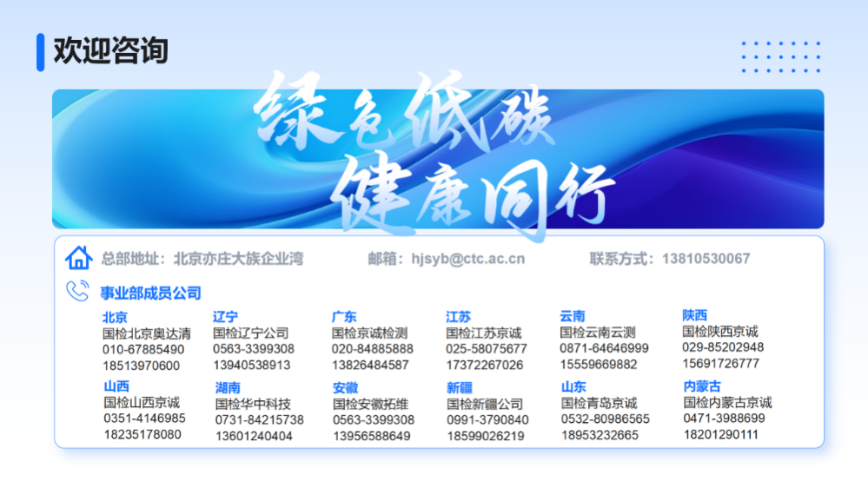Select company name 国检云南云测
This screenshot has width=868, height=488.
pyautogui.click(x=598, y=333)
